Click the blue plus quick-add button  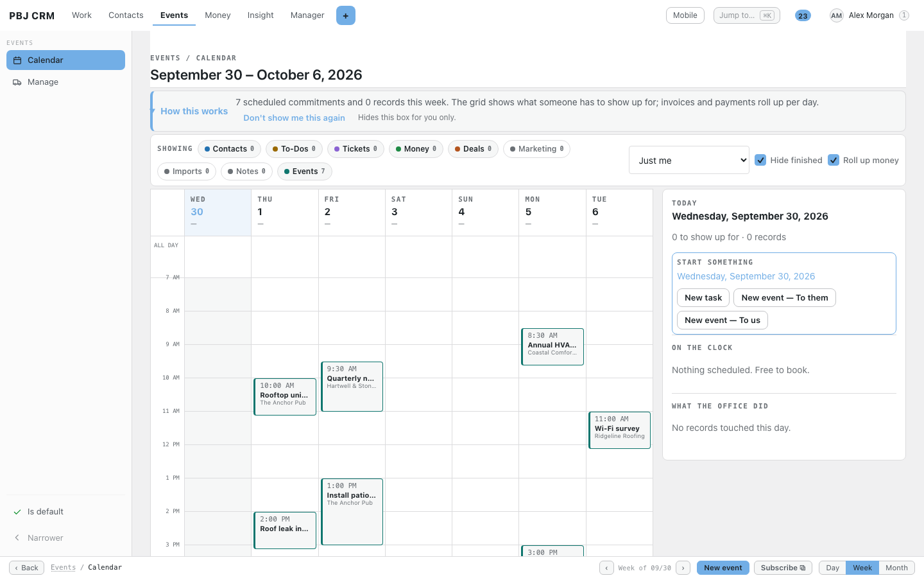point(345,15)
